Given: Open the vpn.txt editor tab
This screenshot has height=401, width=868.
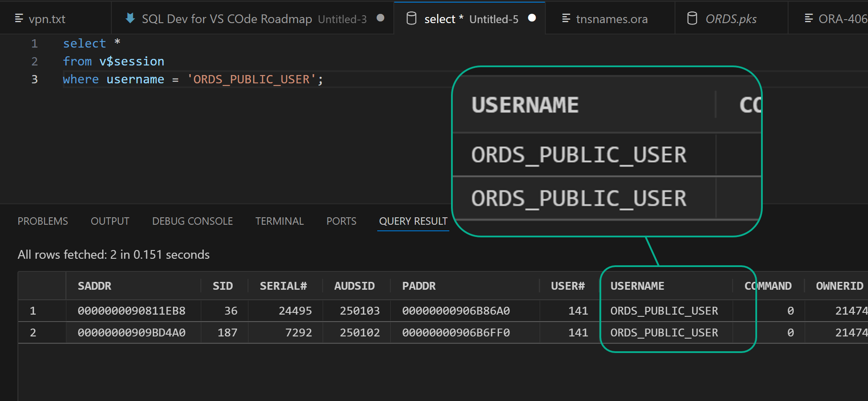Looking at the screenshot, I should (x=55, y=19).
